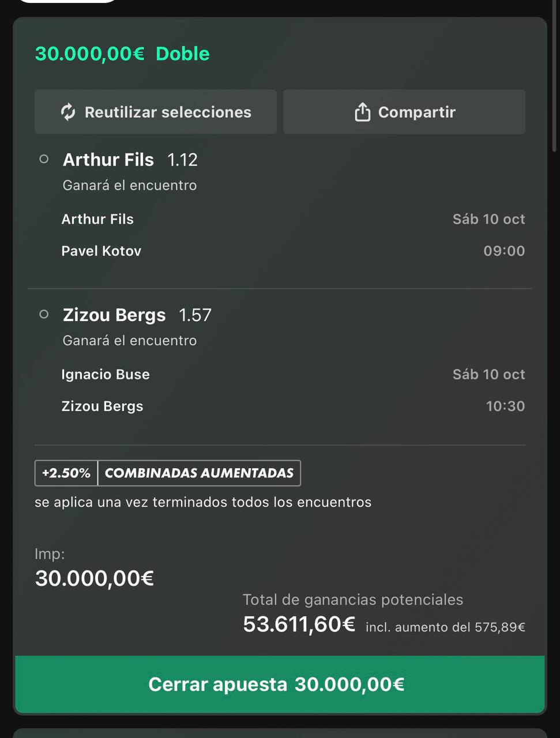Open the Zizou Bergs 1.57 selection heading
The height and width of the screenshot is (738, 560).
coord(137,315)
